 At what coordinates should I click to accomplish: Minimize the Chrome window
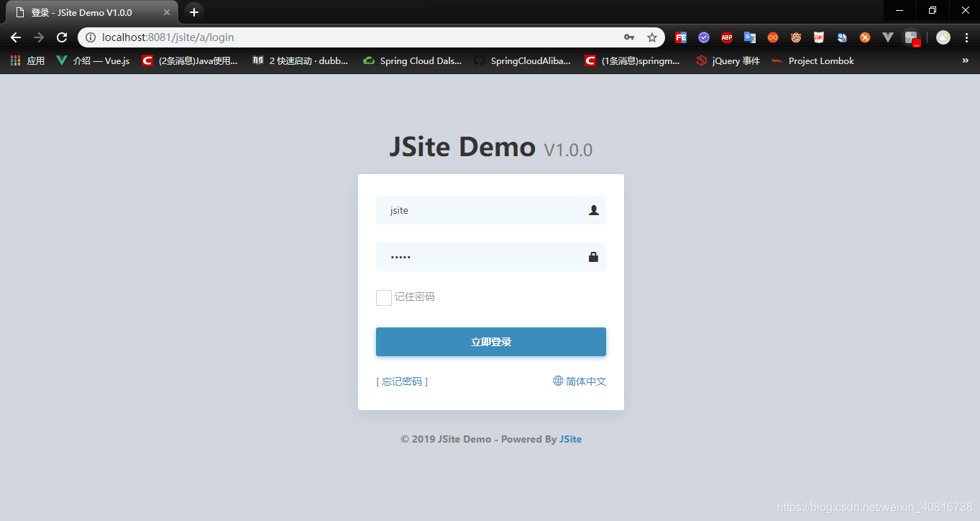[899, 11]
